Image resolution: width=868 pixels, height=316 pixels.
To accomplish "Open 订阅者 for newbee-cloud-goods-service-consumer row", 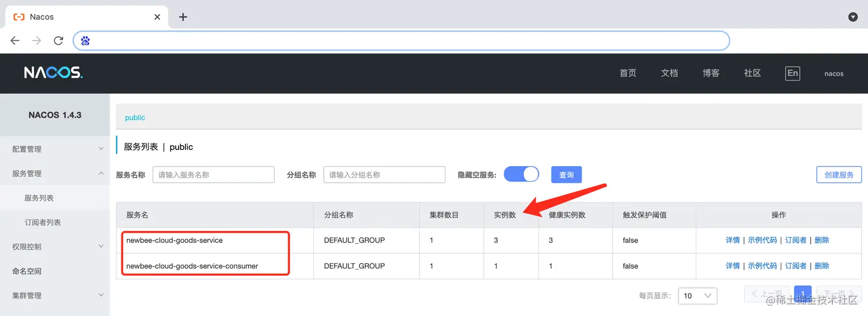I will click(796, 266).
